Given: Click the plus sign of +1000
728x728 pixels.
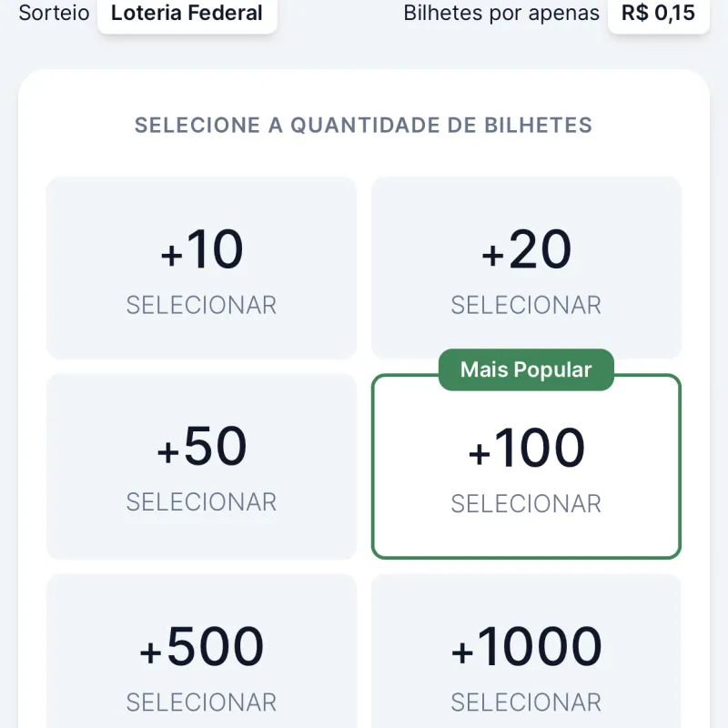Looking at the screenshot, I should [x=463, y=652].
